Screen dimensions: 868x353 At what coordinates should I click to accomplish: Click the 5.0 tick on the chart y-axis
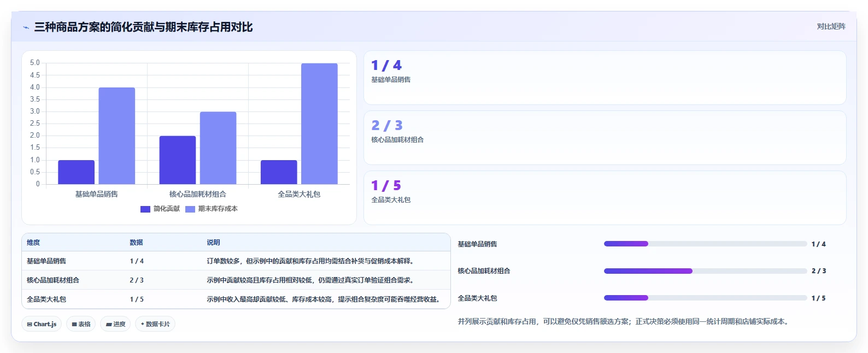35,63
